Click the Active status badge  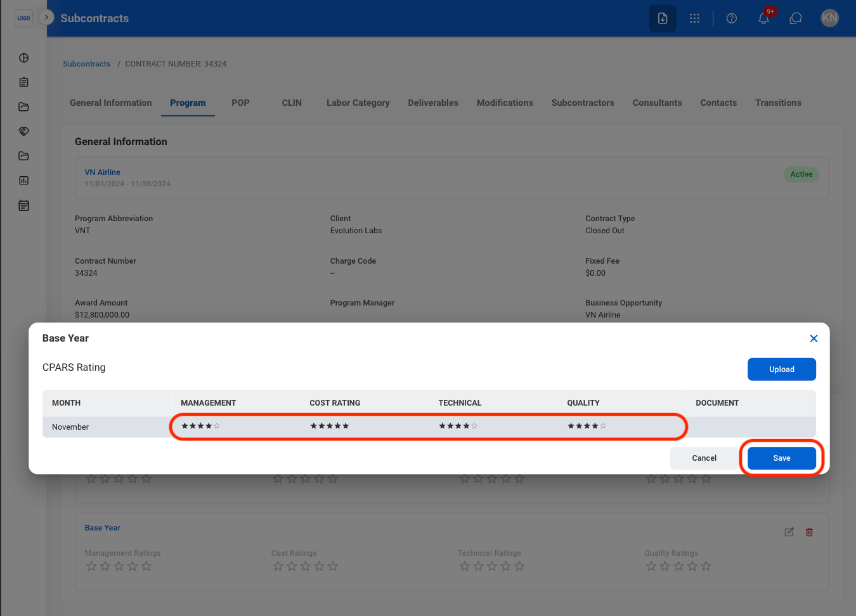801,174
